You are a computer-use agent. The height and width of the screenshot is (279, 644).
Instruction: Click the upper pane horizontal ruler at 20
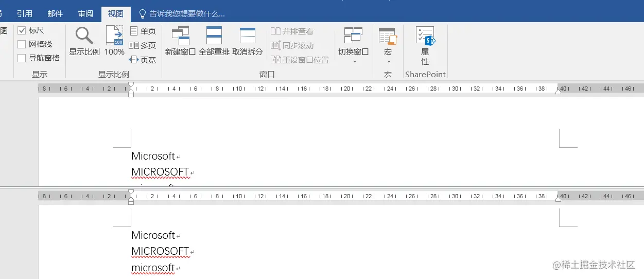347,89
